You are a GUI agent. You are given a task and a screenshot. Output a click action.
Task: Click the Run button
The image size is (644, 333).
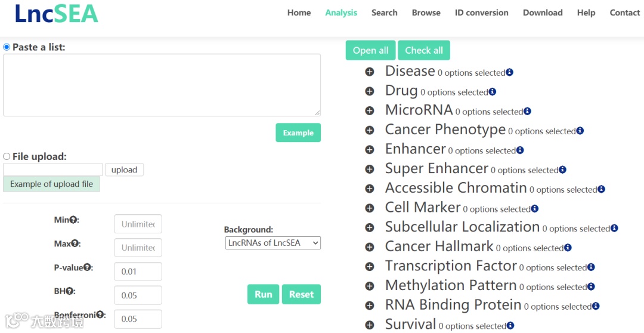263,294
